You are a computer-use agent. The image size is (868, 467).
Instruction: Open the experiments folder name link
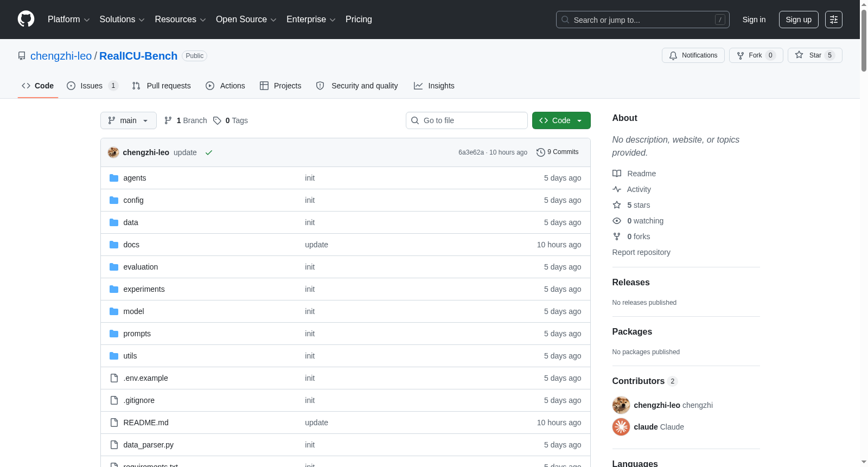[x=144, y=289]
